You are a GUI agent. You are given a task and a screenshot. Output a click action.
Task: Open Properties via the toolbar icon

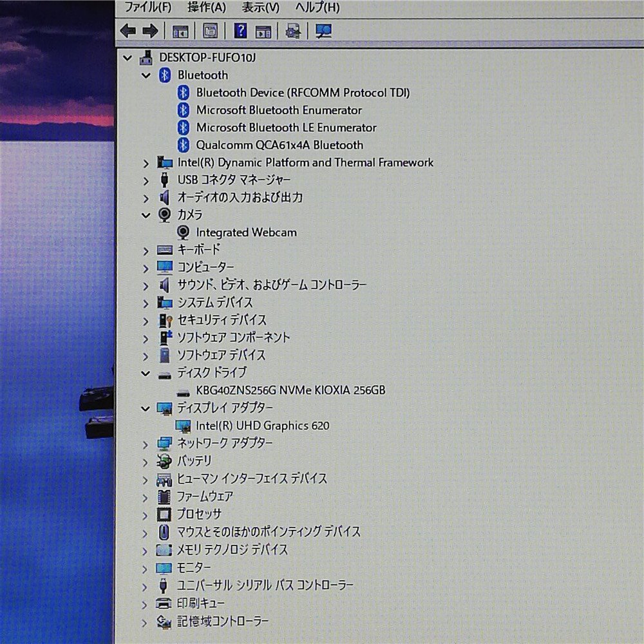210,30
